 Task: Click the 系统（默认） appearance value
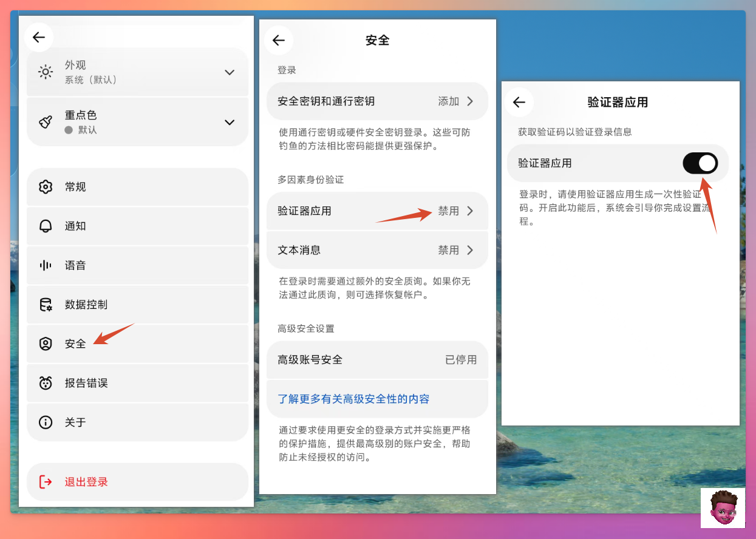pos(91,80)
